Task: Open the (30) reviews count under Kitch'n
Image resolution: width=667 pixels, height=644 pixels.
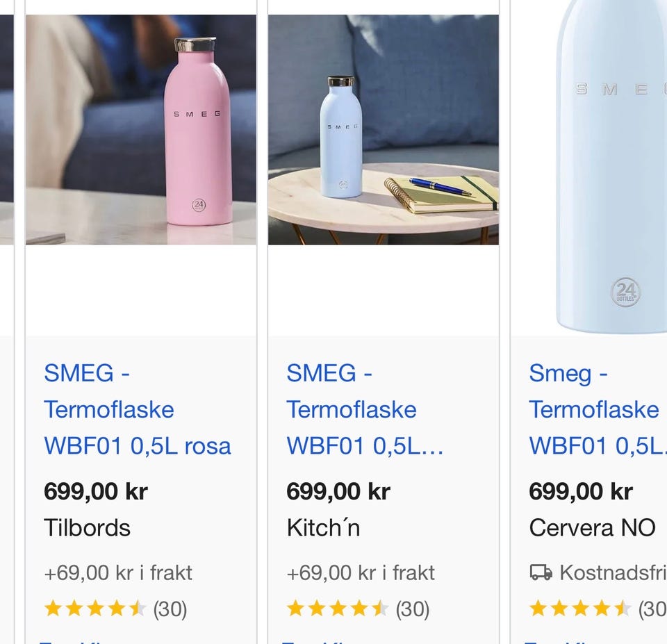Action: click(x=413, y=609)
